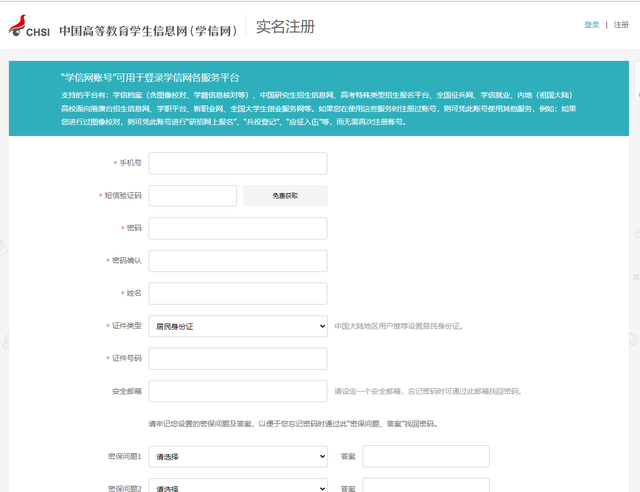The height and width of the screenshot is (492, 640).
Task: Click the 安全邮箱 input box
Action: pyautogui.click(x=237, y=391)
